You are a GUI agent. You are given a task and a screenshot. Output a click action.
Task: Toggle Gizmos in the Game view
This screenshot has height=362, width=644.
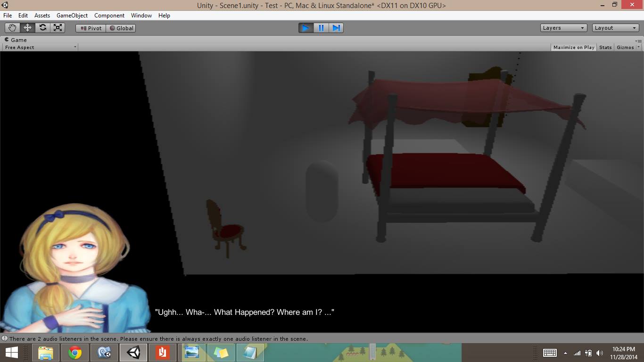tap(625, 47)
